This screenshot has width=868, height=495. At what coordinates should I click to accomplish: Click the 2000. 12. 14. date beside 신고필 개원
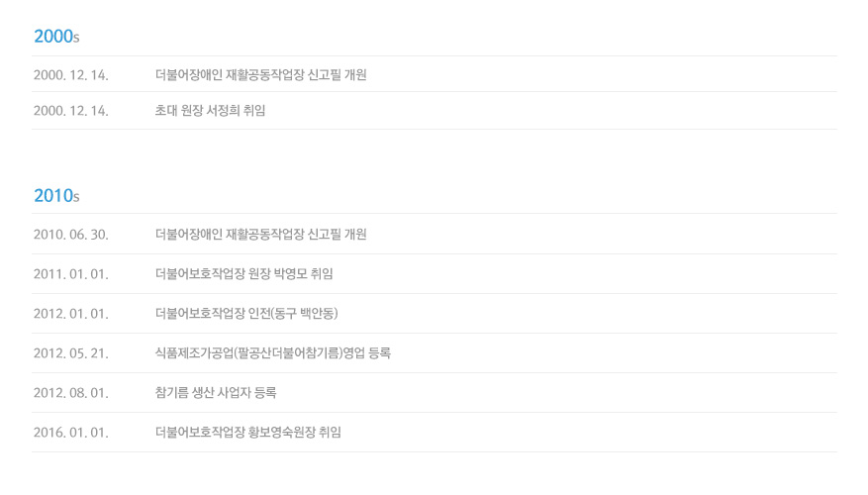click(70, 74)
